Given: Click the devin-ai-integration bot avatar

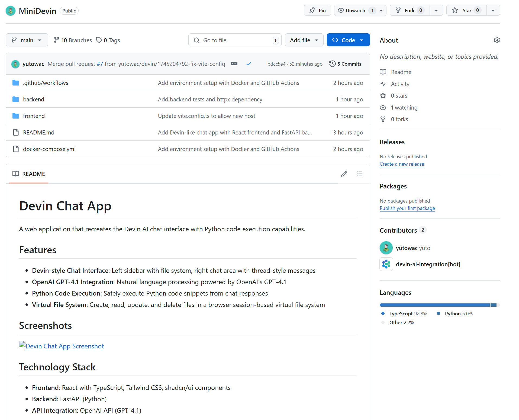Looking at the screenshot, I should (x=386, y=264).
